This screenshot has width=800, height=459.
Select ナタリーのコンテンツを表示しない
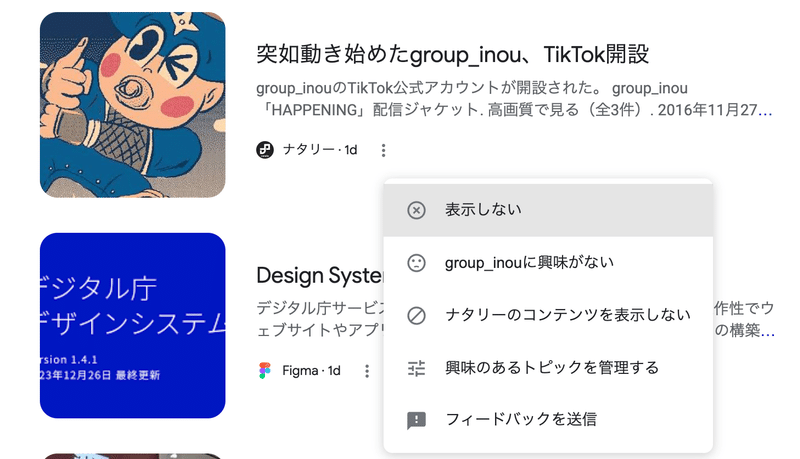548,315
